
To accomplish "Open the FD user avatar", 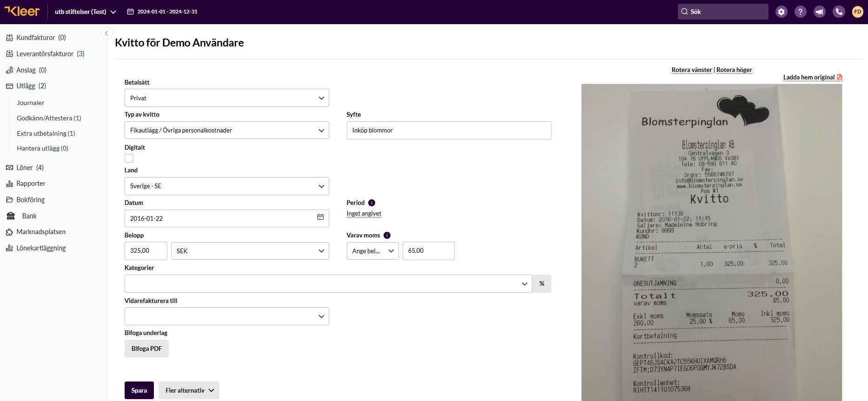I will pos(858,12).
